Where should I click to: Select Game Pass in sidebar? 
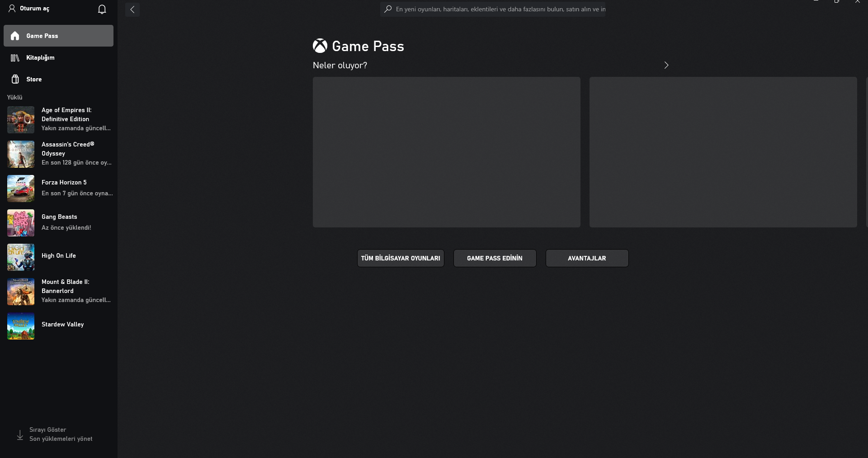point(58,36)
